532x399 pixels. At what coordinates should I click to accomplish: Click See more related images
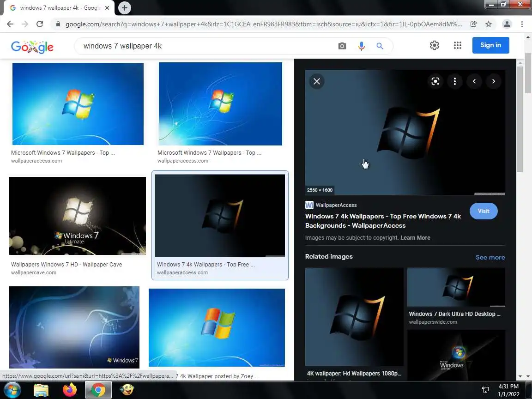(490, 257)
